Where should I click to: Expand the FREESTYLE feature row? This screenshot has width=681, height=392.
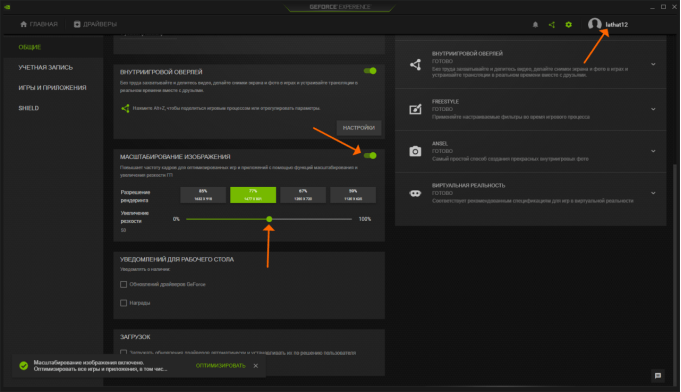(653, 109)
